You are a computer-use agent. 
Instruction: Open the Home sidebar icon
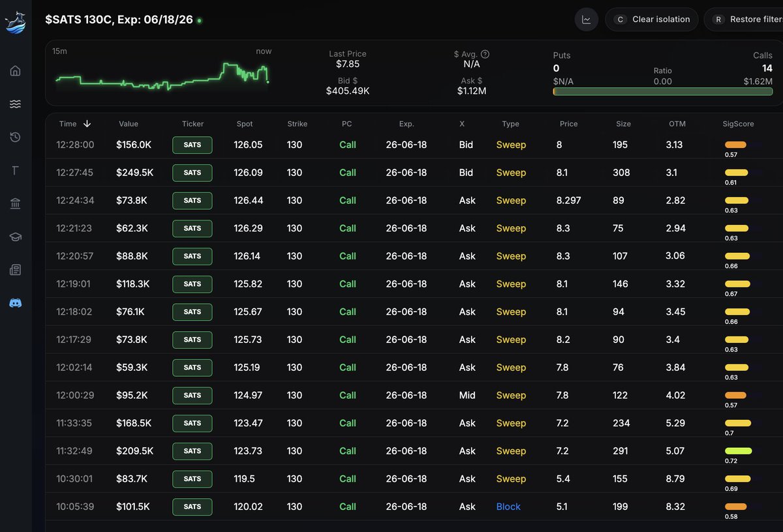coord(15,70)
